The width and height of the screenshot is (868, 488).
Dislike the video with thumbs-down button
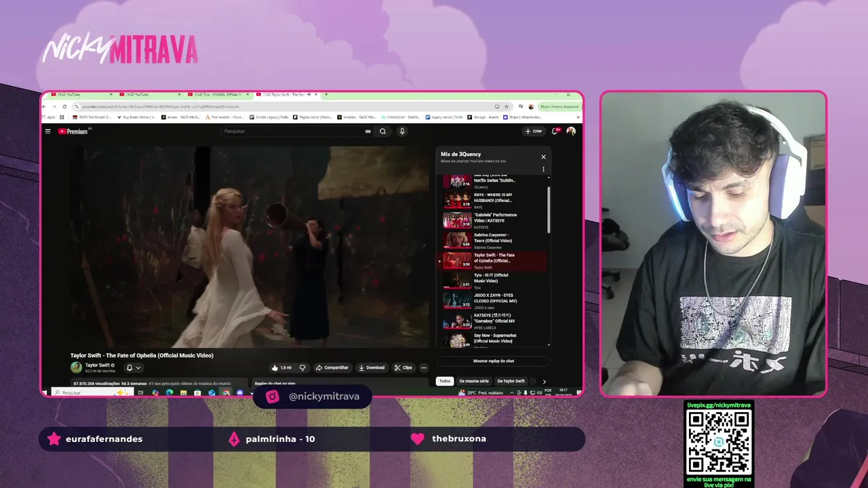point(302,367)
